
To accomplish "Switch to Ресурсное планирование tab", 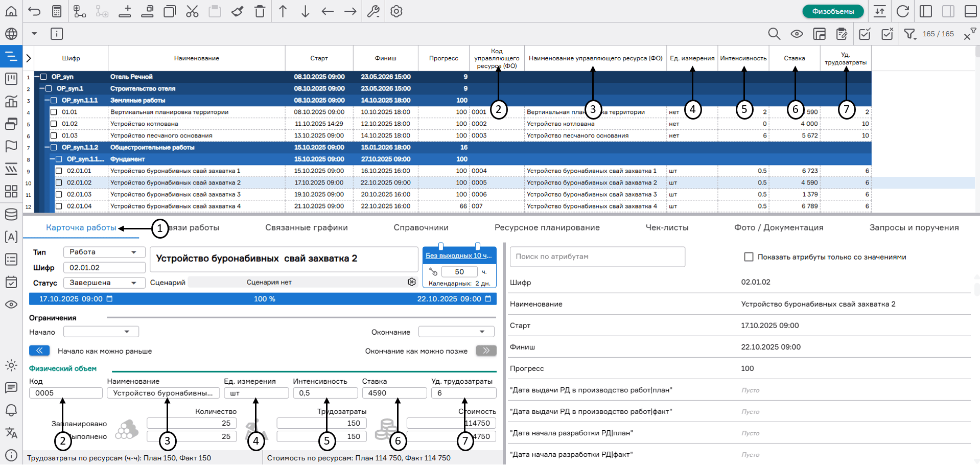I will [547, 227].
